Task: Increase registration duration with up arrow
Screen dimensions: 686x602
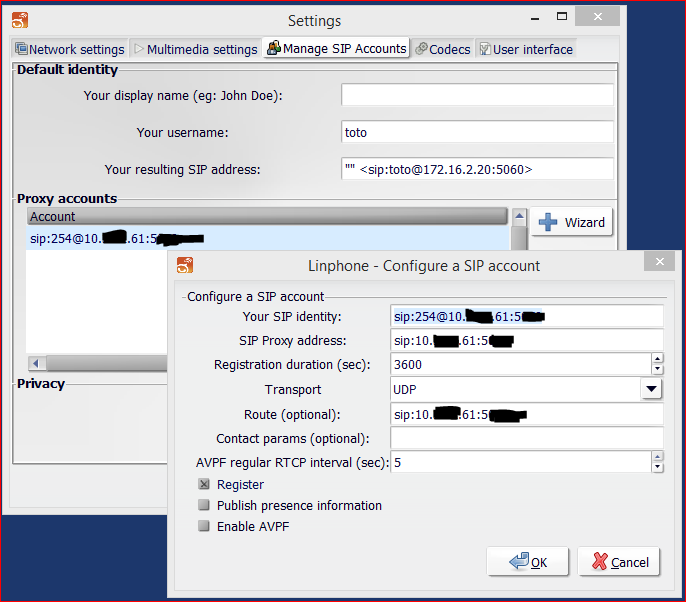Action: (x=658, y=359)
